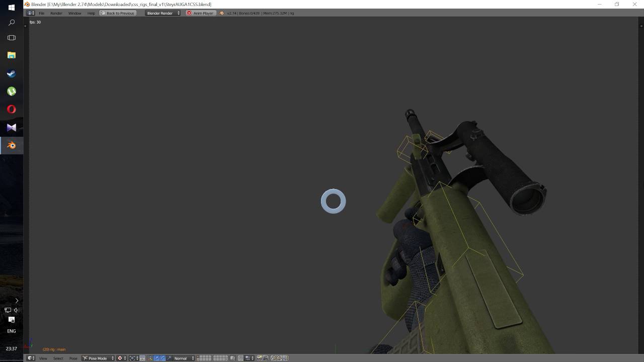The height and width of the screenshot is (362, 644).
Task: Click the OpenGL render image camera icon
Action: (259, 358)
